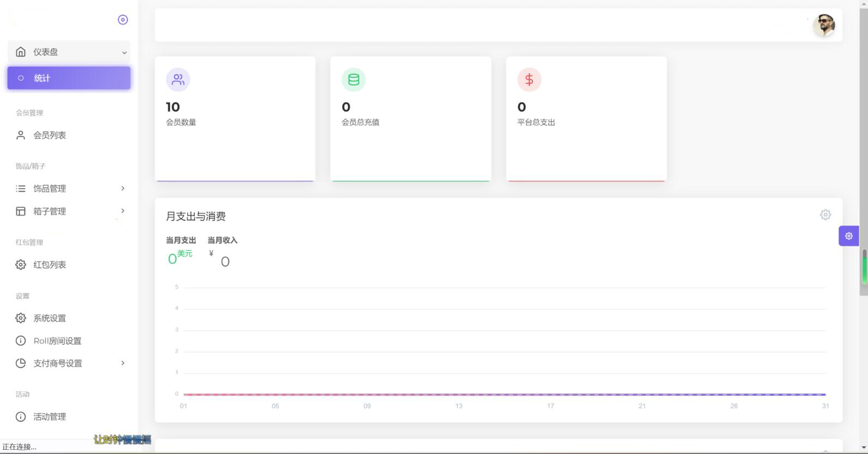Click the purple floating settings gear button
The height and width of the screenshot is (454, 868).
[x=848, y=236]
